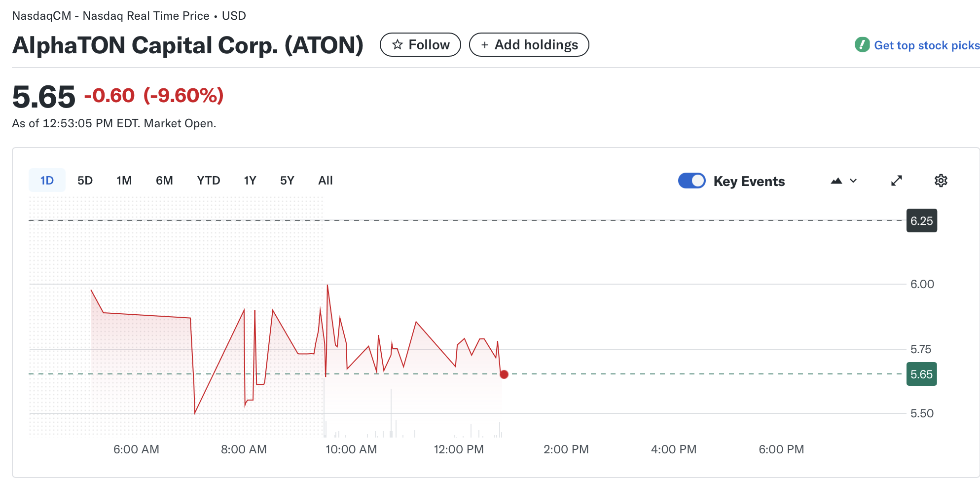The image size is (980, 478).
Task: Expand chart to full screen view
Action: pos(897,181)
